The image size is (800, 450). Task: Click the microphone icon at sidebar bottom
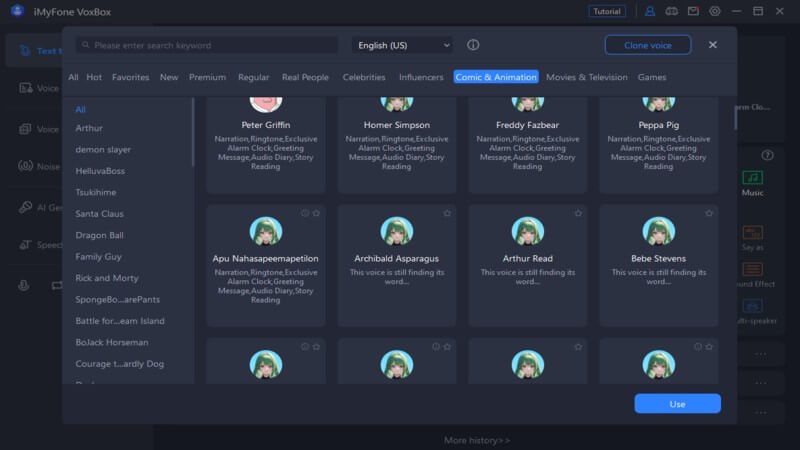coord(23,286)
